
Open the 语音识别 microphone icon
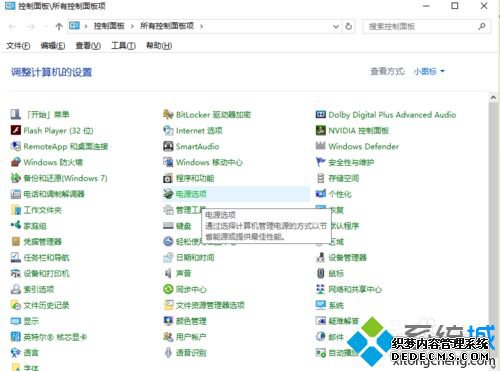pyautogui.click(x=168, y=353)
